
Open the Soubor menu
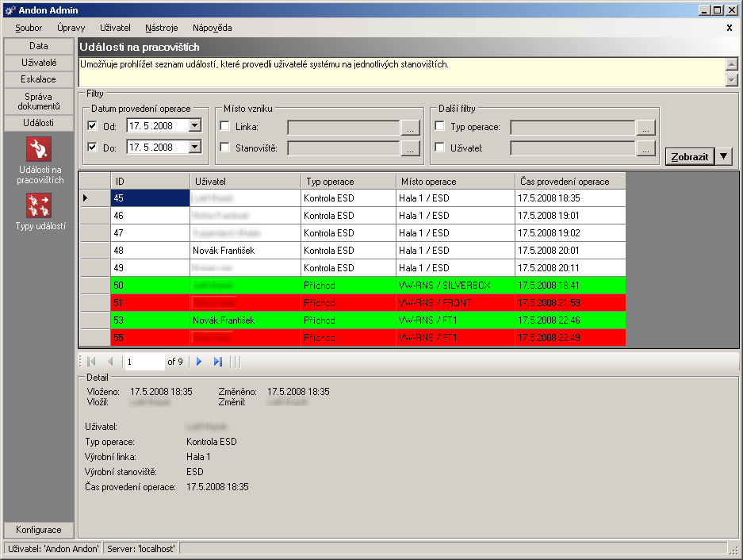point(29,28)
